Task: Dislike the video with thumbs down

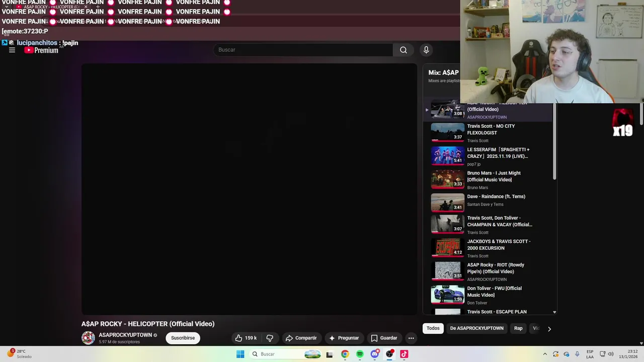Action: tap(270, 338)
